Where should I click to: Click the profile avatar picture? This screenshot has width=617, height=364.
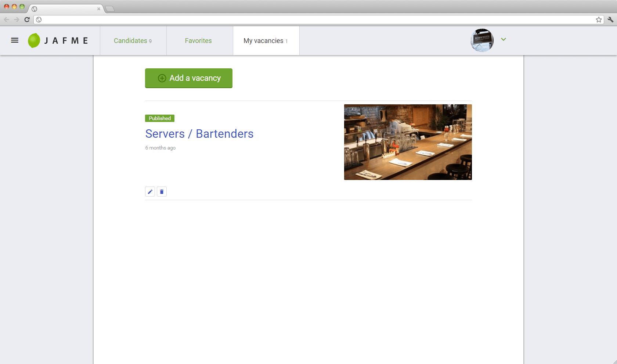tap(482, 40)
